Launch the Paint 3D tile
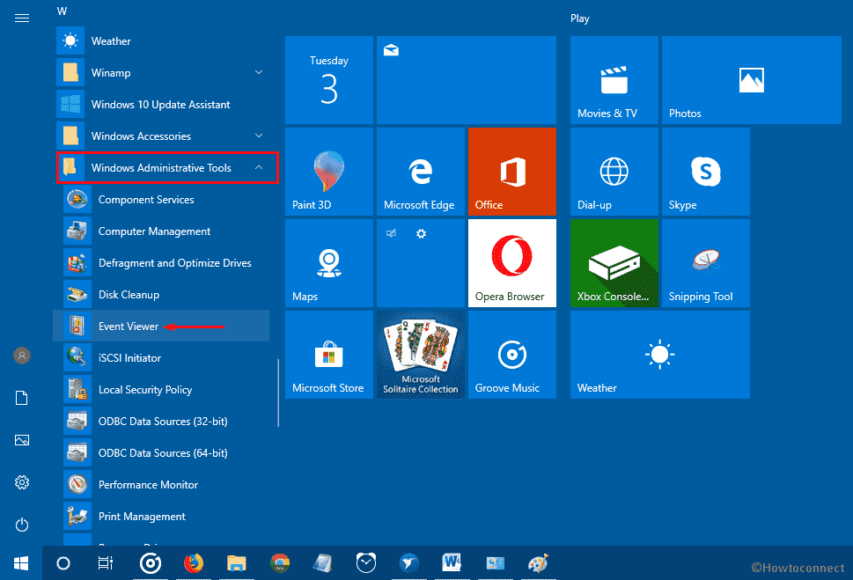 [329, 171]
